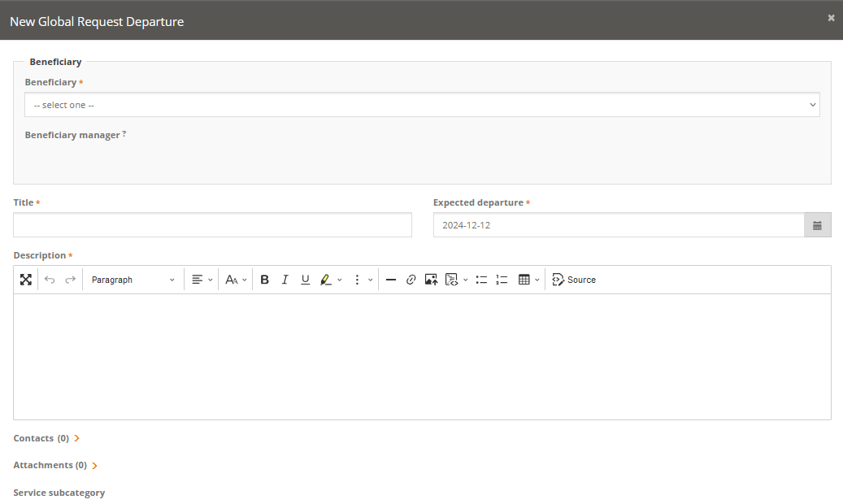Open the insert table dropdown
Image resolution: width=843 pixels, height=504 pixels.
(528, 280)
